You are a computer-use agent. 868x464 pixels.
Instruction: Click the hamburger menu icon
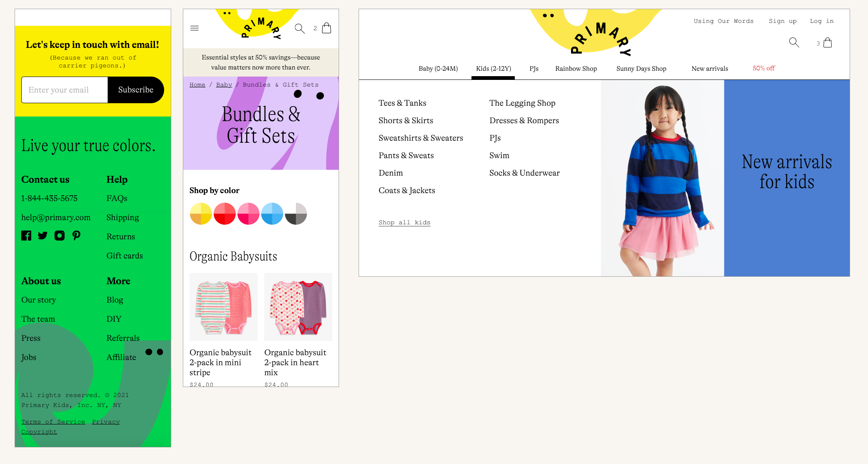pyautogui.click(x=195, y=28)
